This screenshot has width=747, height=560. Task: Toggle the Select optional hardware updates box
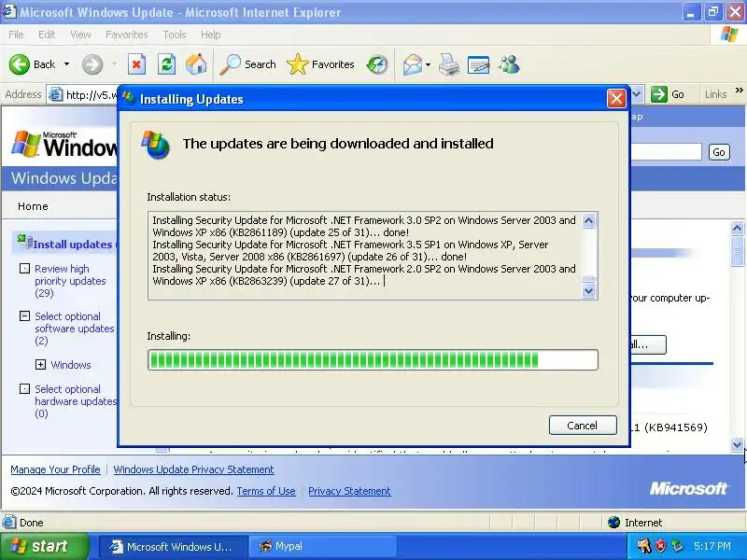pos(24,389)
